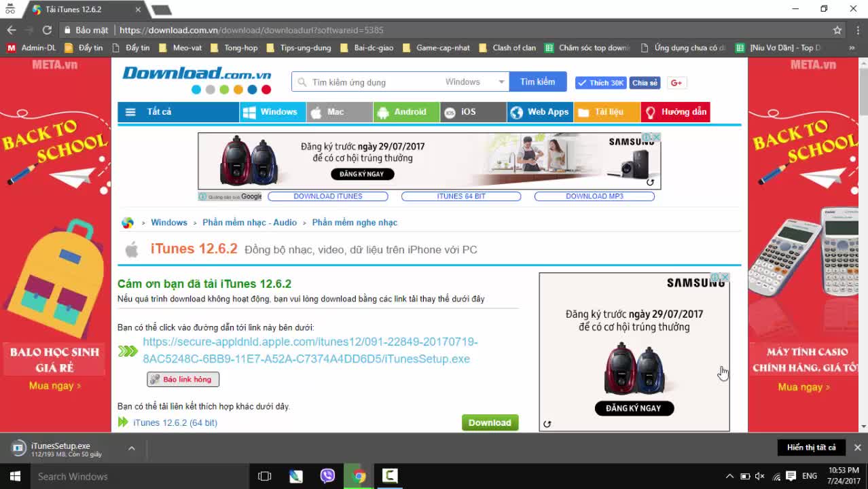The width and height of the screenshot is (868, 489).
Task: Open Phần mềm nhạc - Audio breadcrumb
Action: (x=249, y=223)
